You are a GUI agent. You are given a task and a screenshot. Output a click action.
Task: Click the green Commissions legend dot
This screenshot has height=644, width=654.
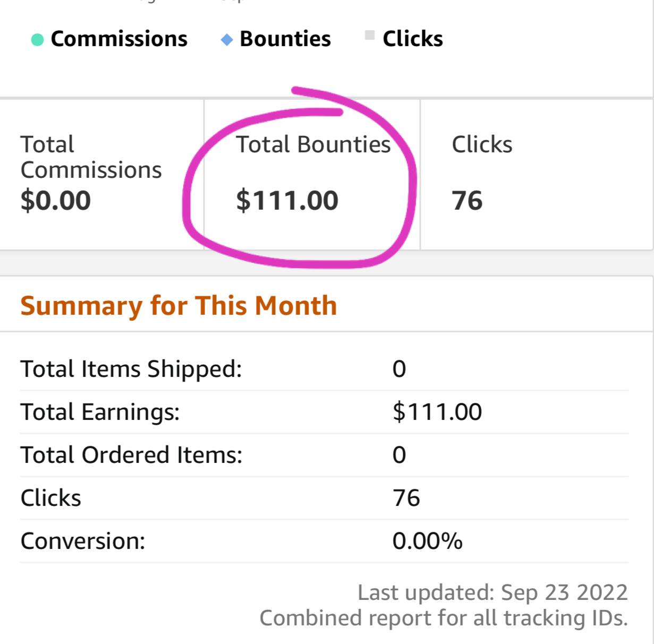(x=37, y=40)
